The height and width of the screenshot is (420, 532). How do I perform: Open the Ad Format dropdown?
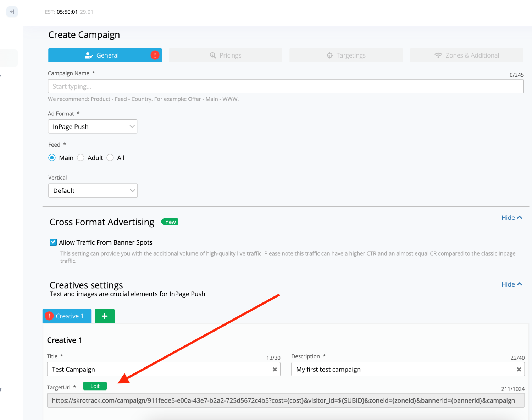(93, 127)
